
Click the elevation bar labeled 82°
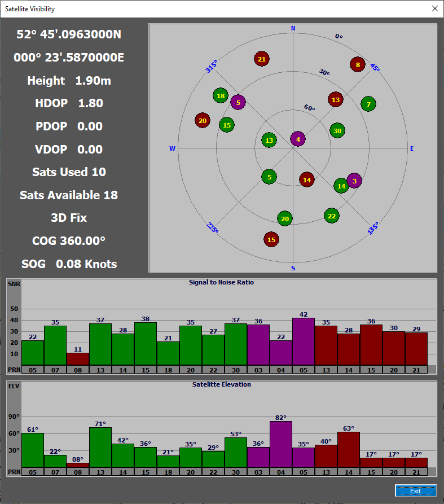(281, 444)
